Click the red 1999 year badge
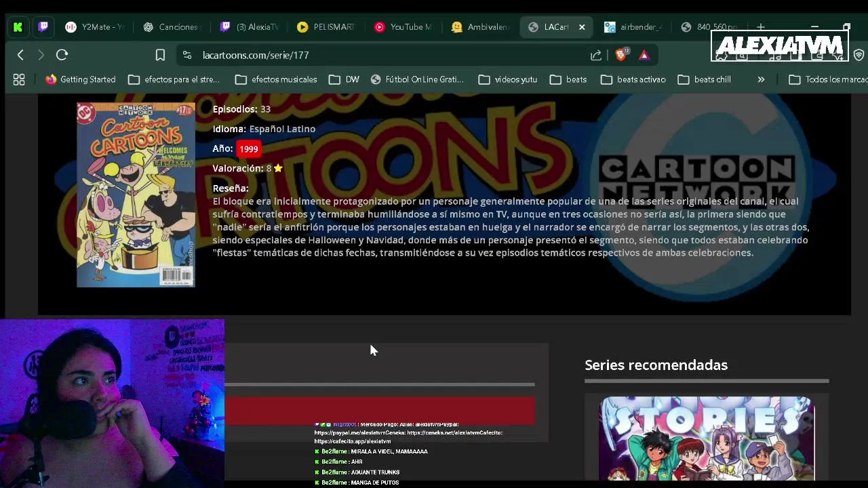This screenshot has width=868, height=488. (248, 149)
